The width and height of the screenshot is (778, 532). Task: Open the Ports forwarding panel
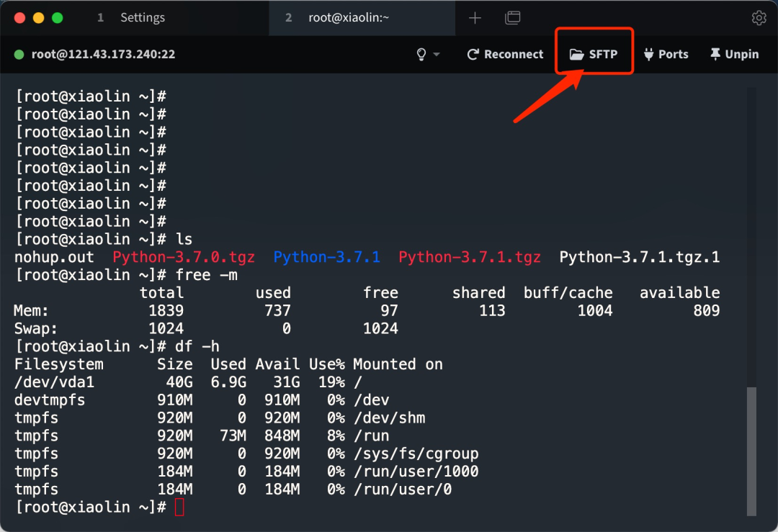pyautogui.click(x=666, y=54)
